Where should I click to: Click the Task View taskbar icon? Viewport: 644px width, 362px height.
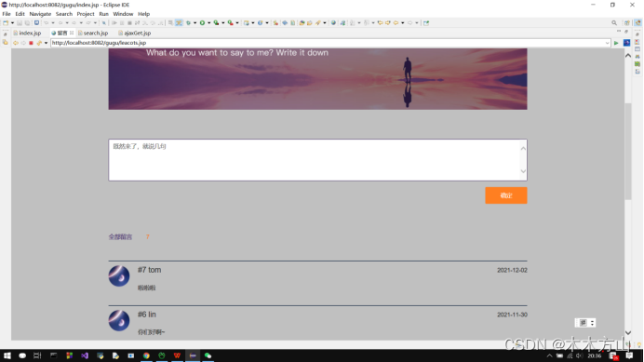point(37,355)
